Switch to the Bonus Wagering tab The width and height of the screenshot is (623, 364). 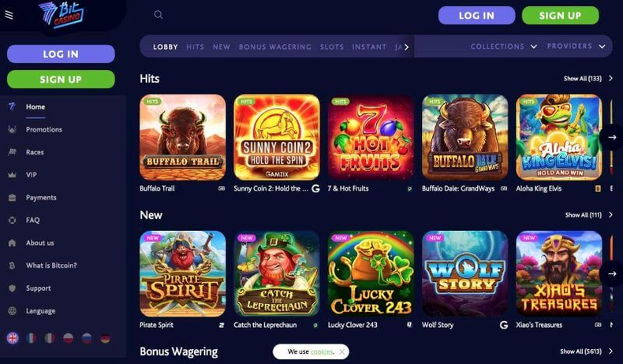275,46
